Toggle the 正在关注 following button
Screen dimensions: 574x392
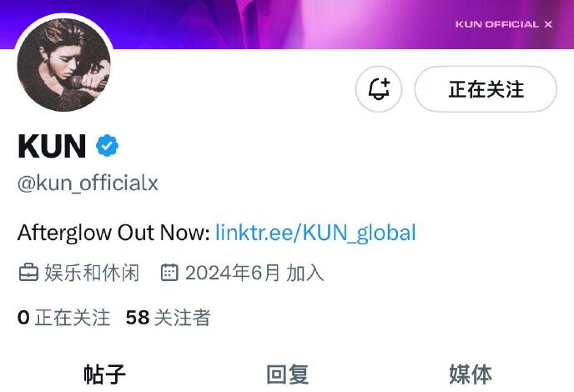486,89
